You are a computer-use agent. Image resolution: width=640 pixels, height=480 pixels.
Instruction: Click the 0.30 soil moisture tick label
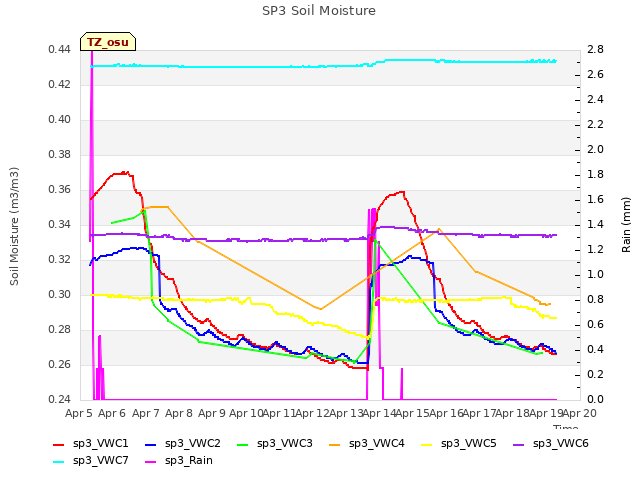coord(59,294)
